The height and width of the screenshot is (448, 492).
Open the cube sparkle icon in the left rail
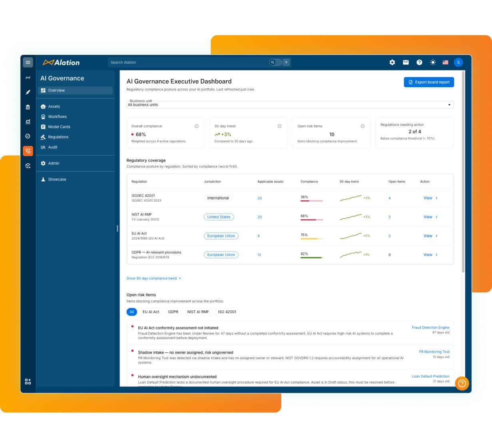(28, 166)
